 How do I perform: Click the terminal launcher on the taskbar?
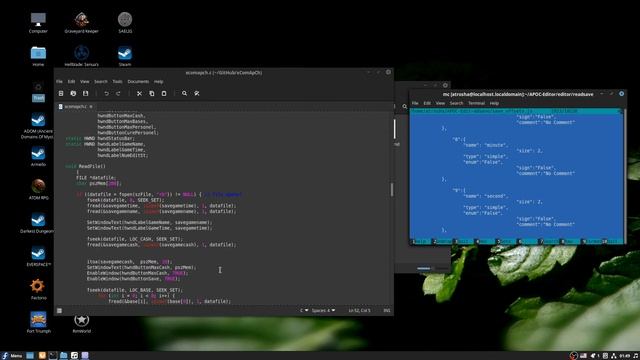tap(53, 356)
